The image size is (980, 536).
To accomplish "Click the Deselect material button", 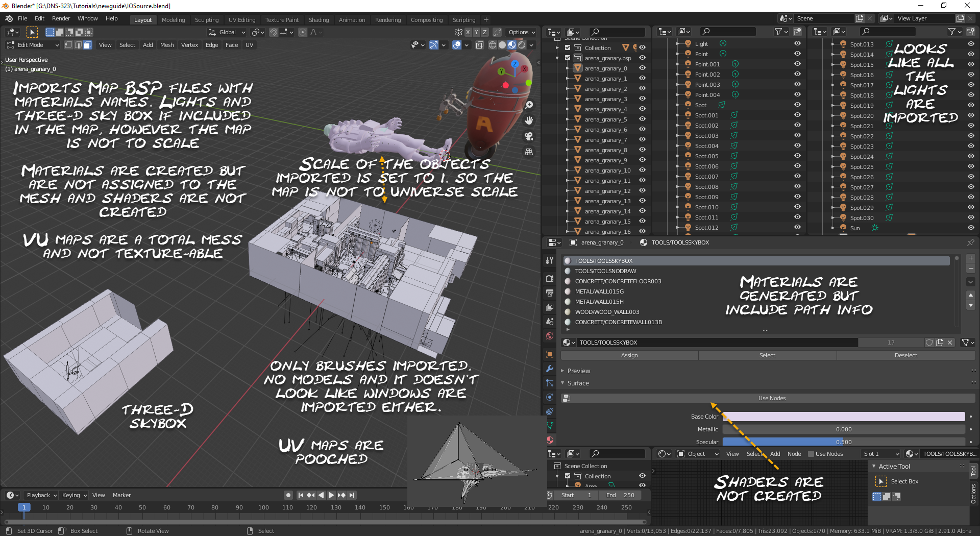I will coord(906,355).
